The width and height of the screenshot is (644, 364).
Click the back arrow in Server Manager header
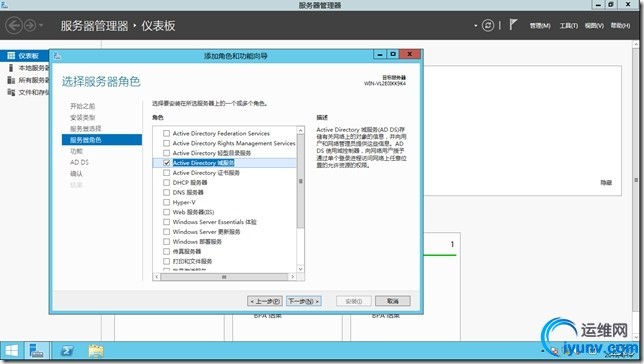pyautogui.click(x=14, y=25)
